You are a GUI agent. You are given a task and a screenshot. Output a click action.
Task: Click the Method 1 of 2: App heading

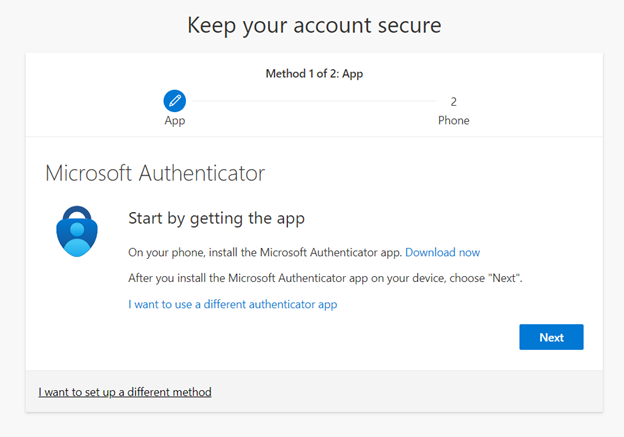point(314,74)
